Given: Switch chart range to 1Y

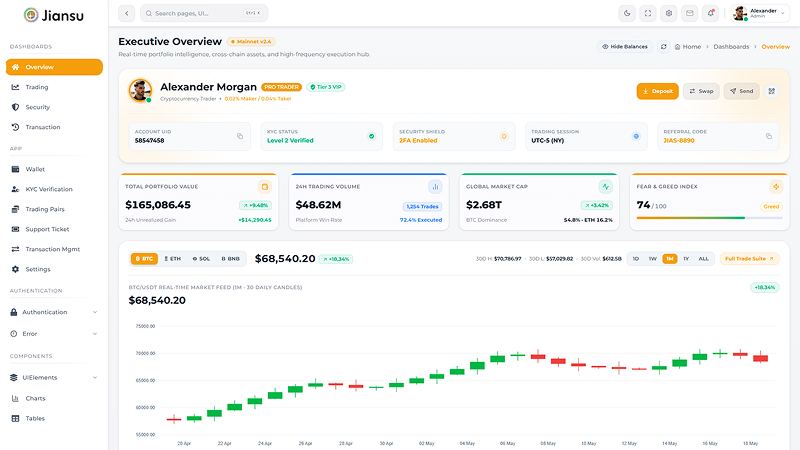Looking at the screenshot, I should [686, 259].
